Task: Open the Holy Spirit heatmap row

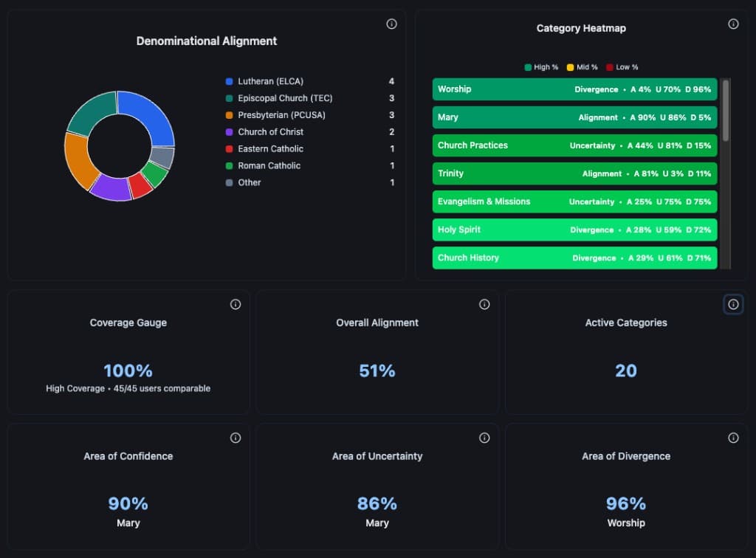Action: 574,230
